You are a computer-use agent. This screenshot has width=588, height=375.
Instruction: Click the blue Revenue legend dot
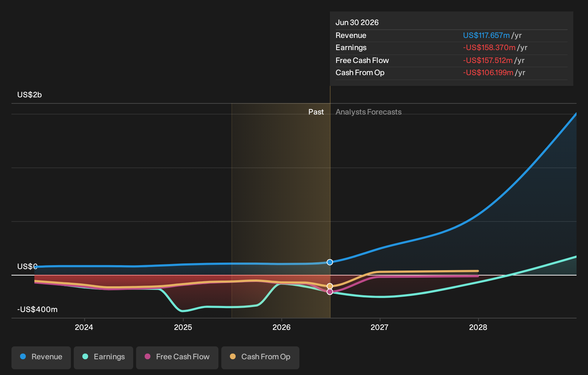[x=23, y=356]
